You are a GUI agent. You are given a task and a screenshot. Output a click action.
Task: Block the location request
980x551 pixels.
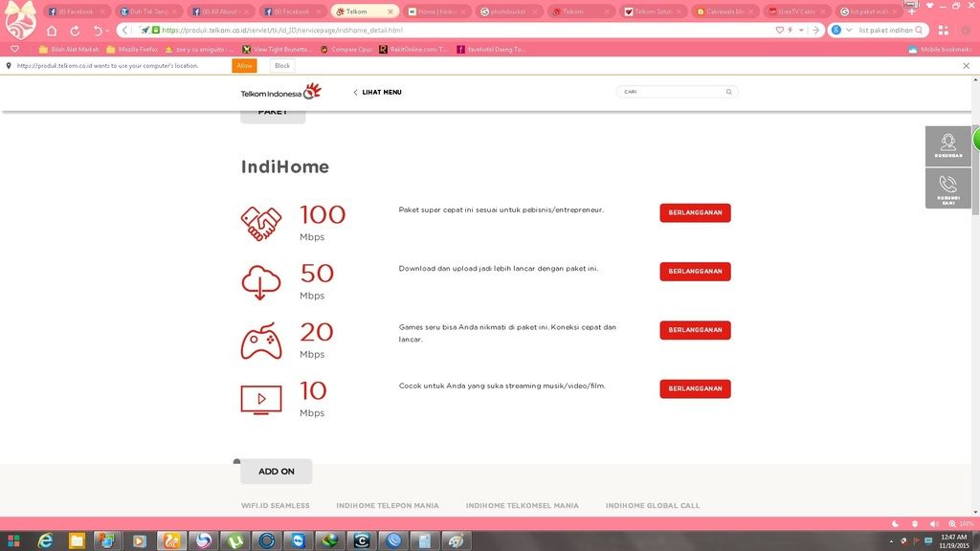coord(282,66)
